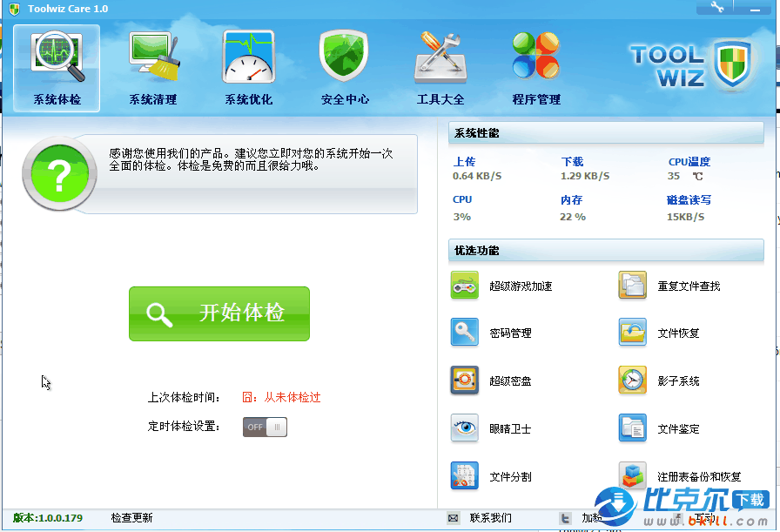Click the green 开始体检 button
Viewport: 780px width, 532px height.
[219, 313]
